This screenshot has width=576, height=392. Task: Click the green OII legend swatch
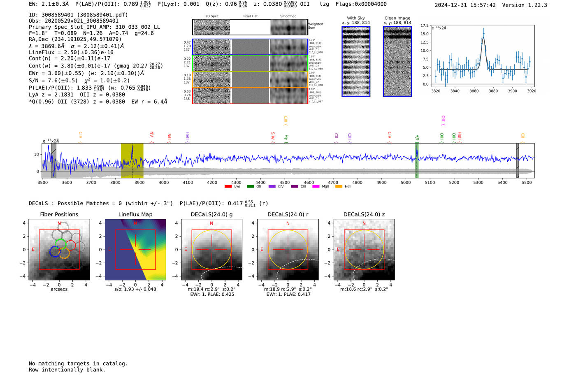(250, 187)
